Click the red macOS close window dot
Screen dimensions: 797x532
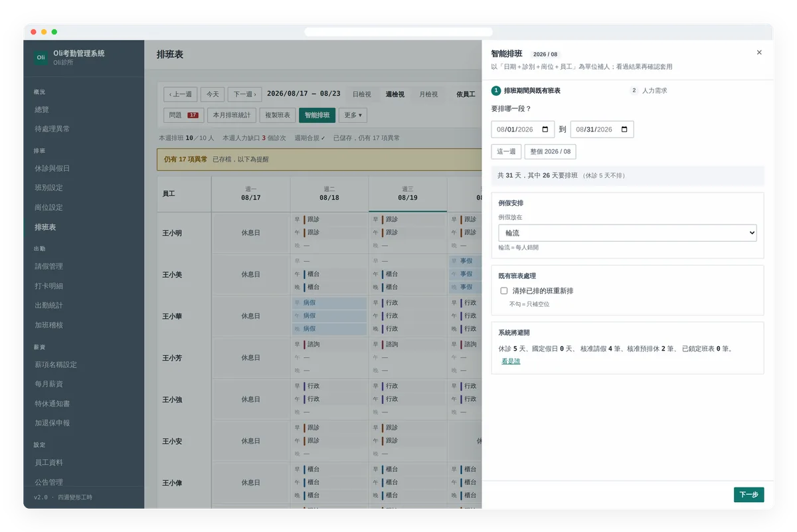[x=34, y=32]
